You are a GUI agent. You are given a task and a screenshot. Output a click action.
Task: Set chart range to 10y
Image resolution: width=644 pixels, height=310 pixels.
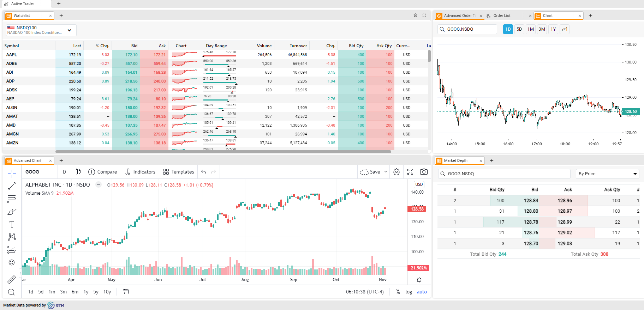[107, 292]
